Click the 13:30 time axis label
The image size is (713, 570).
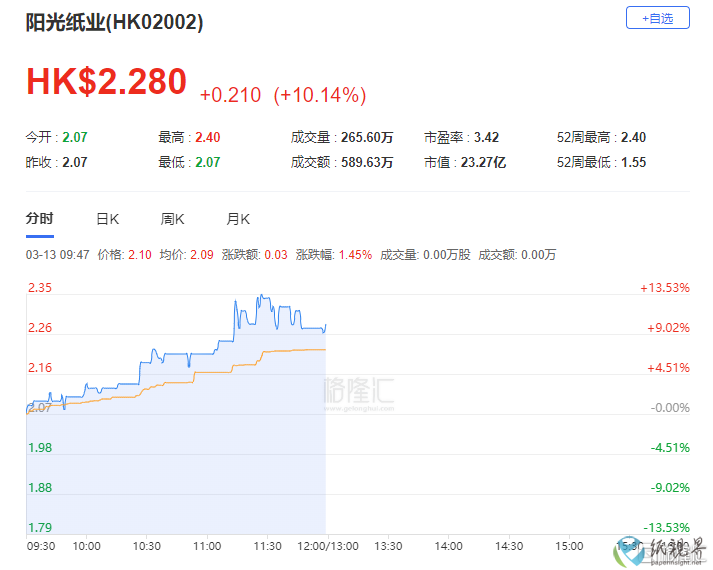tap(388, 546)
